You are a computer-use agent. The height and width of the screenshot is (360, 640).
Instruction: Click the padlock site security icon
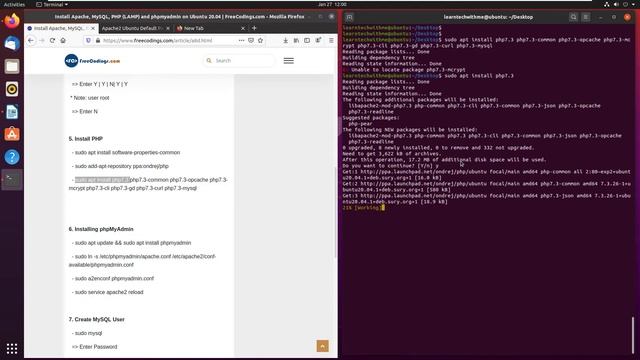[x=98, y=40]
